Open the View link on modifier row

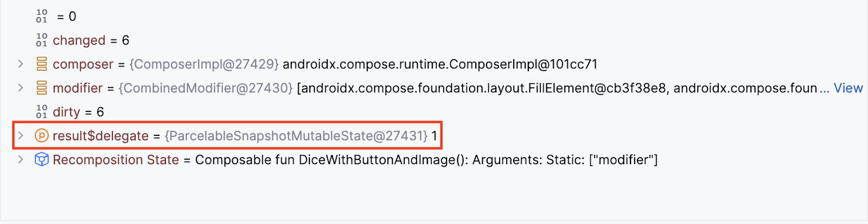(x=848, y=88)
